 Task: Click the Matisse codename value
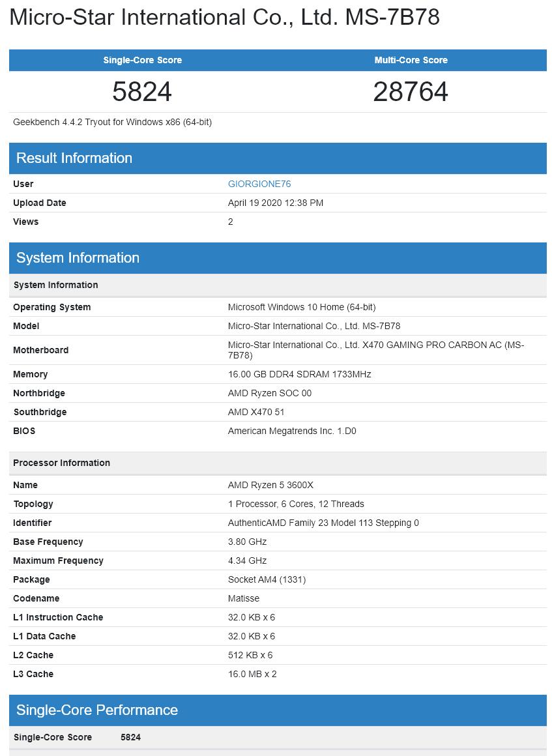click(243, 598)
